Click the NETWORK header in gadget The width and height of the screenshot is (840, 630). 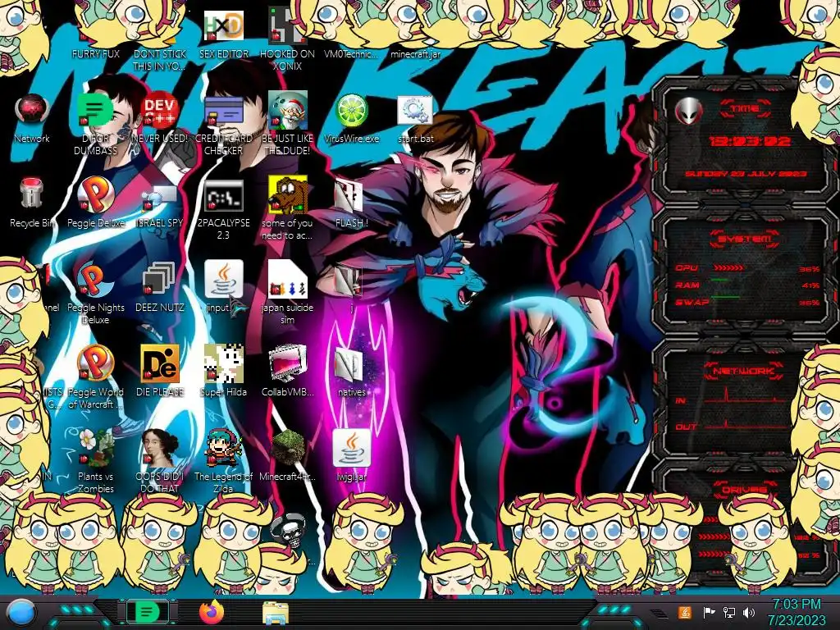[x=744, y=370]
